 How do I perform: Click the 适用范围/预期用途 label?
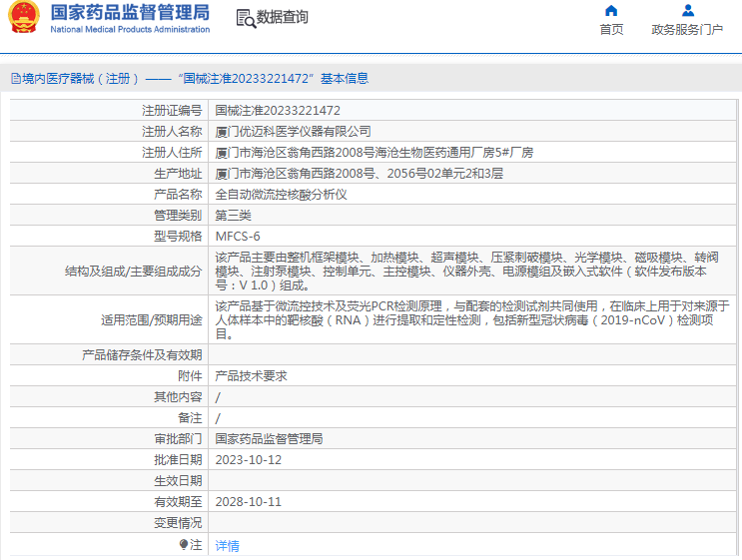coord(152,320)
